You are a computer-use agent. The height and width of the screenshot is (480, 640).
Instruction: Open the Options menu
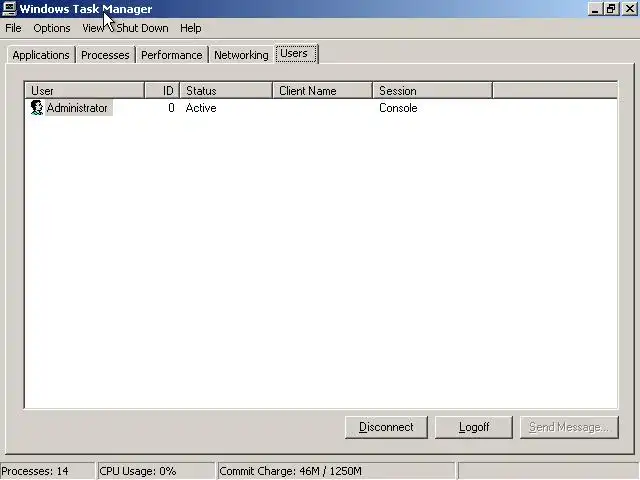pyautogui.click(x=52, y=28)
